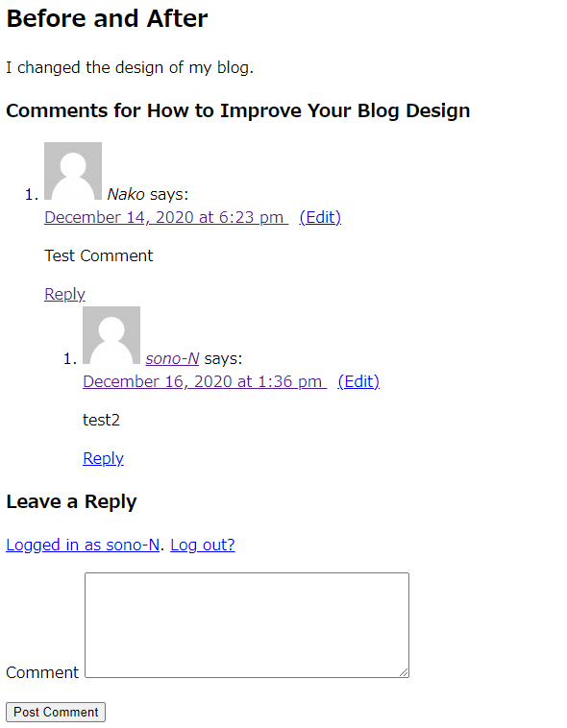Open the December 16, 2020 comment permalink
The image size is (567, 728).
pos(205,381)
